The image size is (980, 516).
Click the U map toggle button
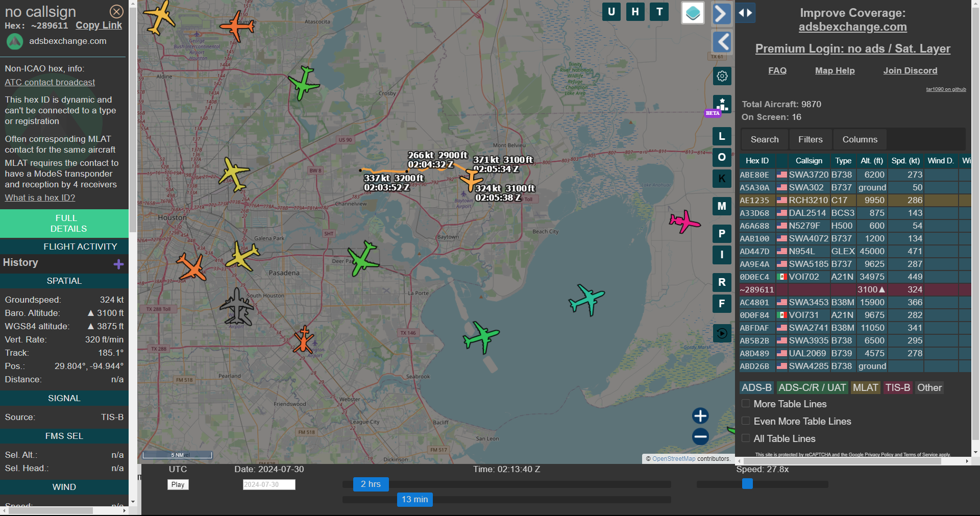611,11
